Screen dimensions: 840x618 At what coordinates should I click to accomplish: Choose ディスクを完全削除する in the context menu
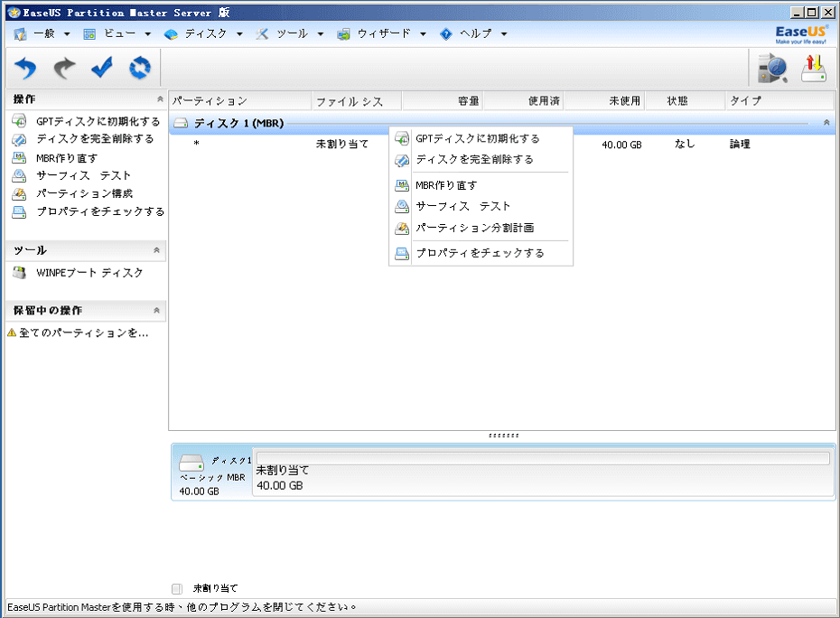coord(474,160)
